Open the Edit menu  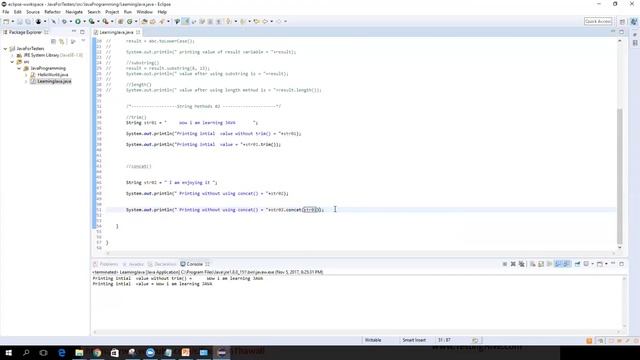(18, 12)
